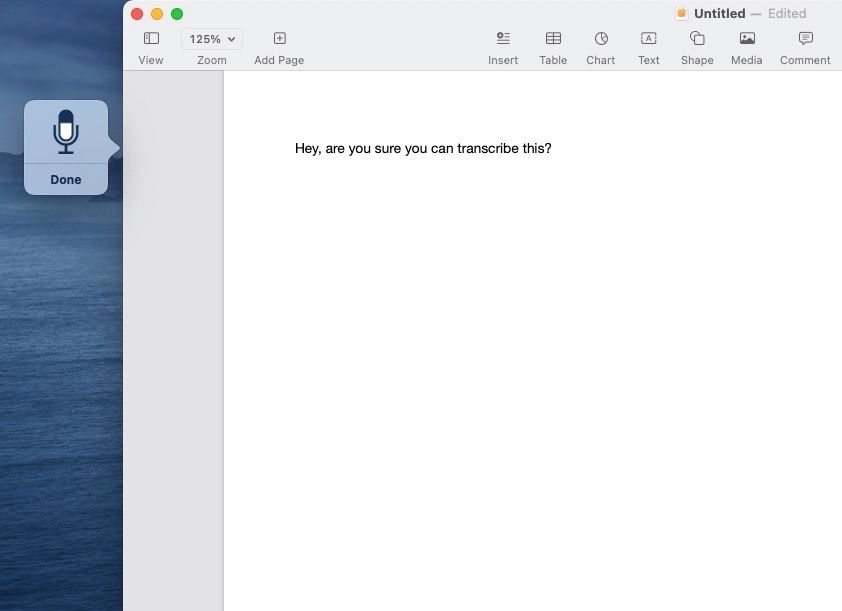Open the Chart insertion icon
Screen dimensions: 842x611
(601, 39)
